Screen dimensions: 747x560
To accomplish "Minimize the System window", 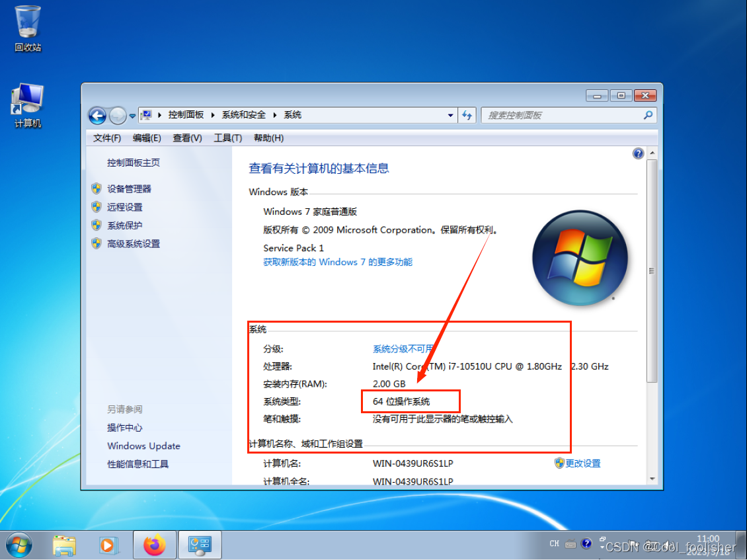I will click(x=597, y=96).
